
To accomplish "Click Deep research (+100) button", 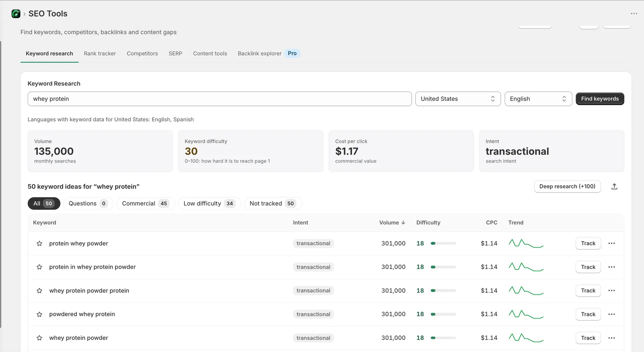I will 567,186.
